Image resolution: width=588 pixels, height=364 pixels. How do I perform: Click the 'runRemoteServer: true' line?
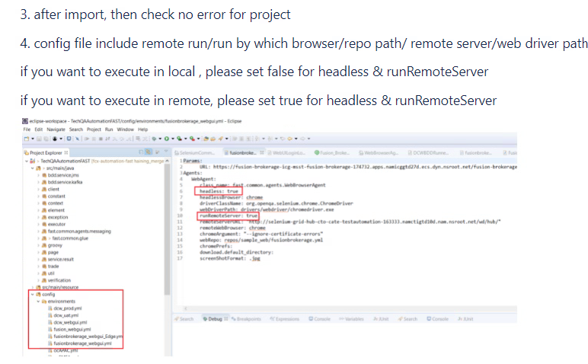point(228,216)
